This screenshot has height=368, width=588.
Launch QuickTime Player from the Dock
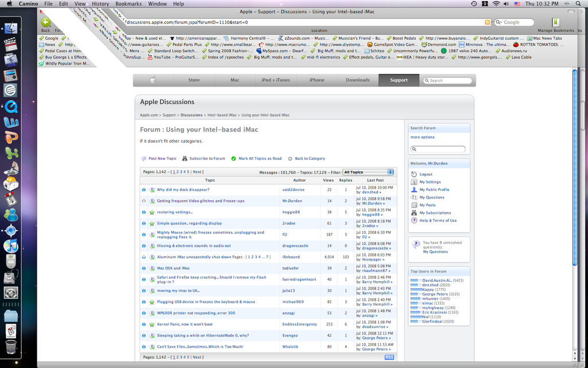pos(11,106)
